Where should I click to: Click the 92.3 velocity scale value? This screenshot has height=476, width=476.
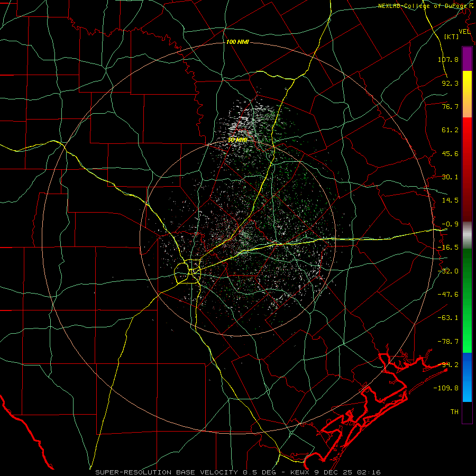450,83
